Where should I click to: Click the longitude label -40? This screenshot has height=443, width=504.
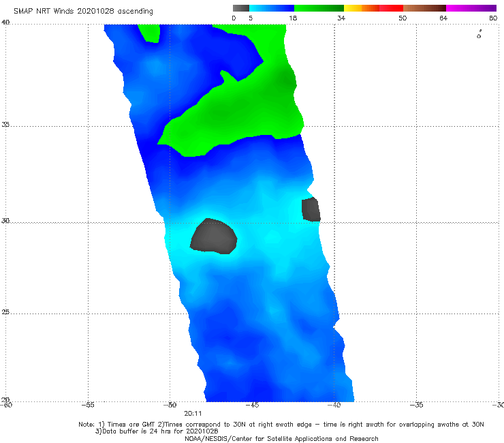(x=334, y=405)
